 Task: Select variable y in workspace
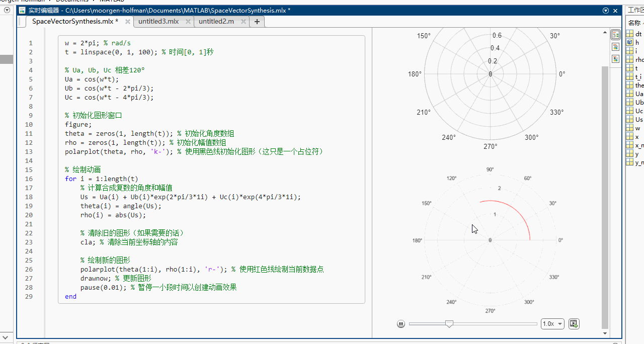point(635,153)
